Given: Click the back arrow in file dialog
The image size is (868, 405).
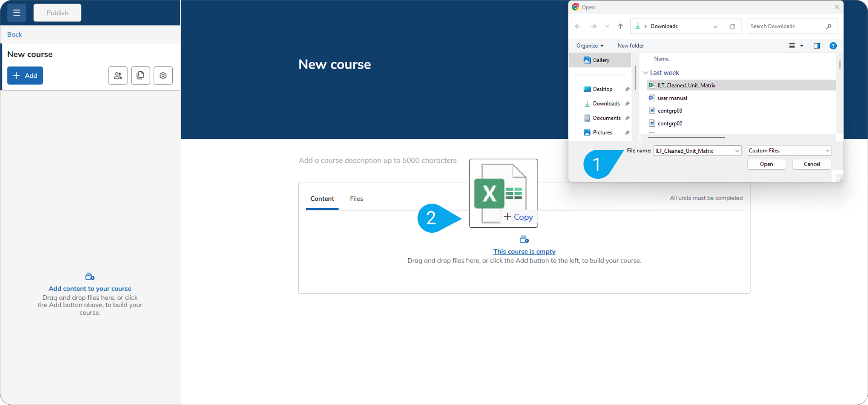Looking at the screenshot, I should click(578, 26).
